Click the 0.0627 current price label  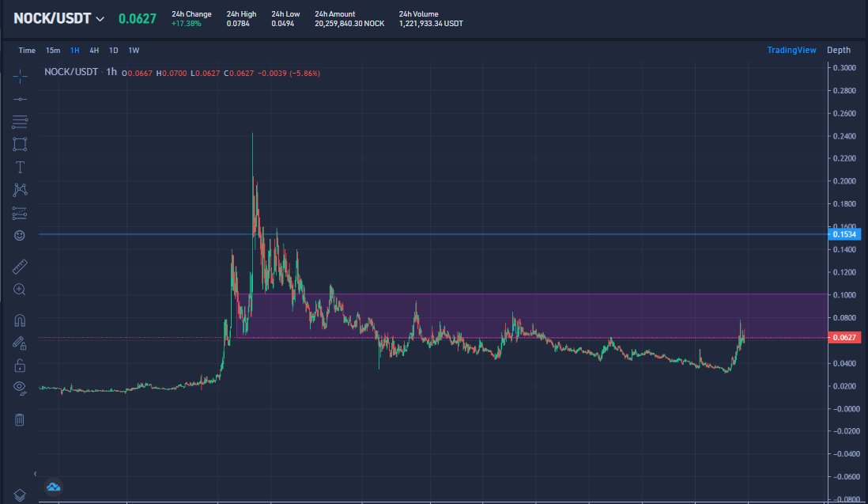(x=844, y=337)
